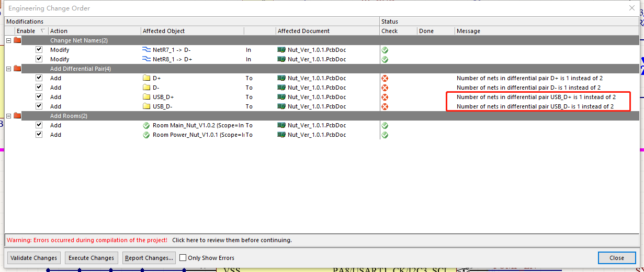Click folder icon beside USB_D+ object
Viewport: 644px width, 272px height.
tap(146, 97)
